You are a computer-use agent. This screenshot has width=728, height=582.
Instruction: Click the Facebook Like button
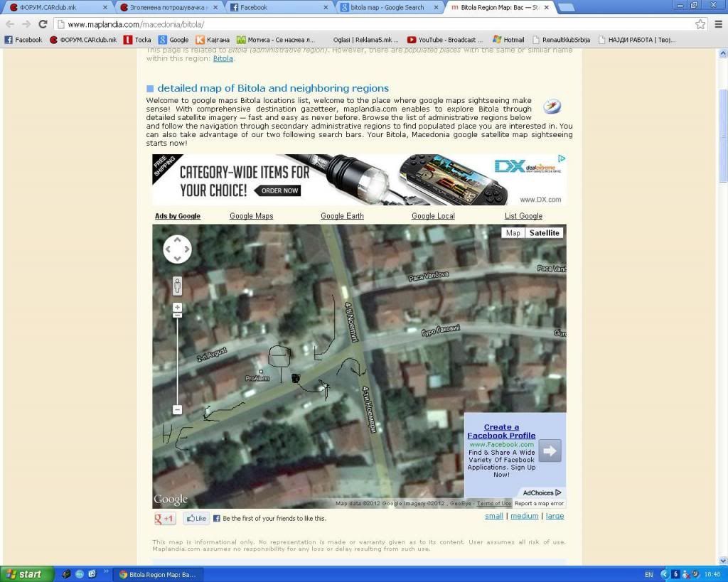point(196,519)
